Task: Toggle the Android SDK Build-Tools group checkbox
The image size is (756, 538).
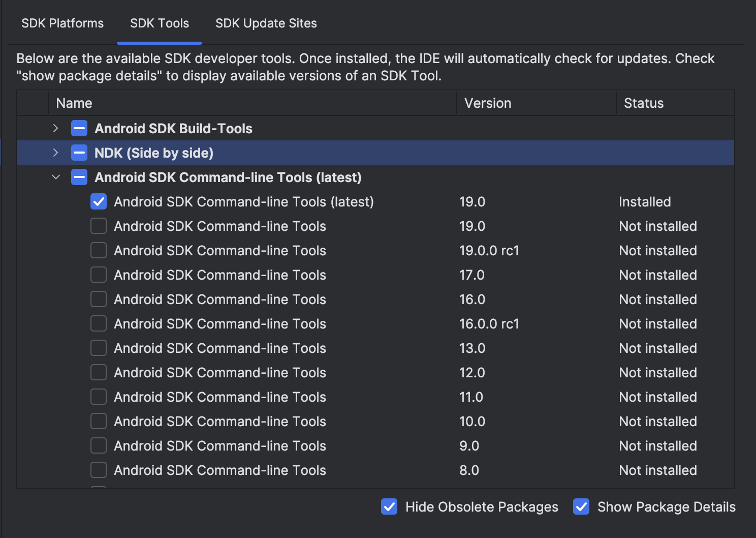Action: (79, 128)
